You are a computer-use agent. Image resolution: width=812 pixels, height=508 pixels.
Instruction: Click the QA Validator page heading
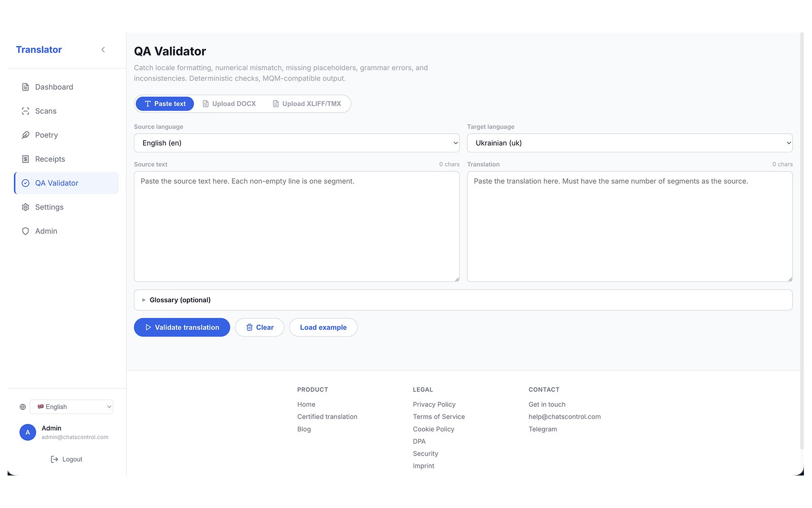170,51
